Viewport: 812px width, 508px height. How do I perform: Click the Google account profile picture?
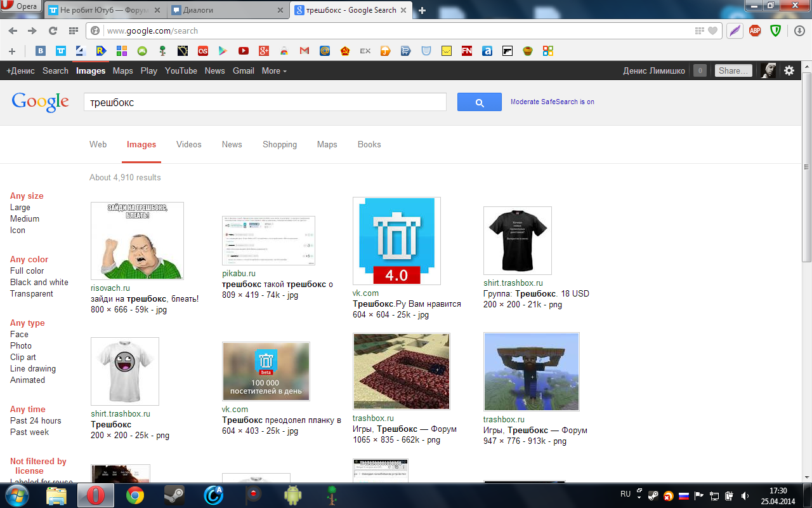[768, 70]
